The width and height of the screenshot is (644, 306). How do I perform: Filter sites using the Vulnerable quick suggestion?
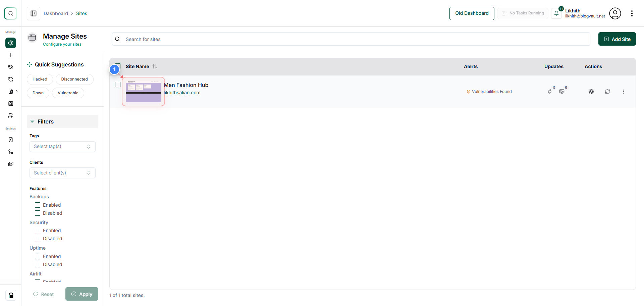pos(68,93)
